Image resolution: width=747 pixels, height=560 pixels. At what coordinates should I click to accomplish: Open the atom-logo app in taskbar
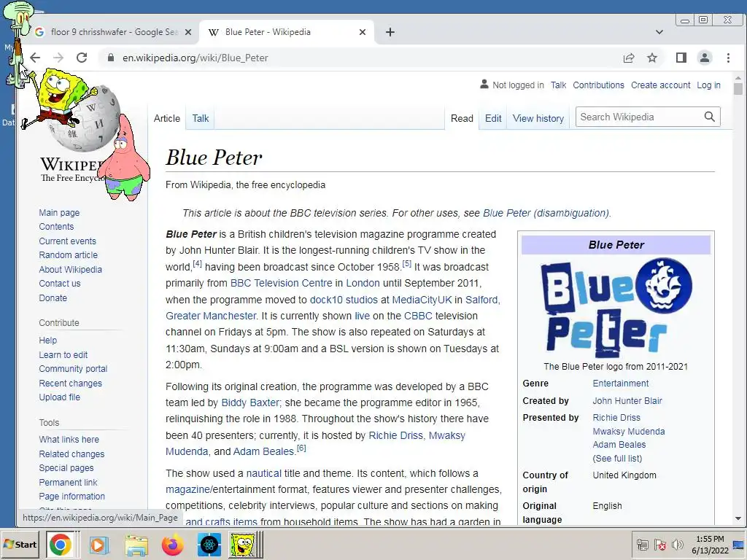pyautogui.click(x=209, y=544)
